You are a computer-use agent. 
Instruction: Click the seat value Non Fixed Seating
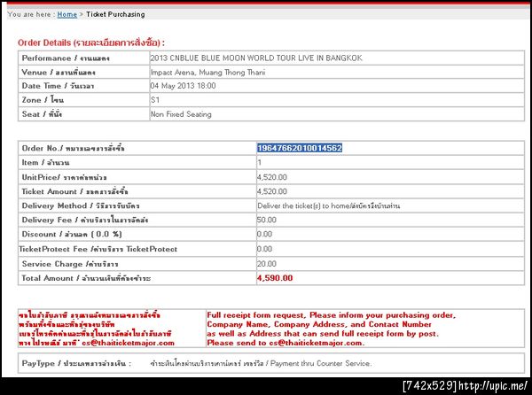click(x=181, y=114)
